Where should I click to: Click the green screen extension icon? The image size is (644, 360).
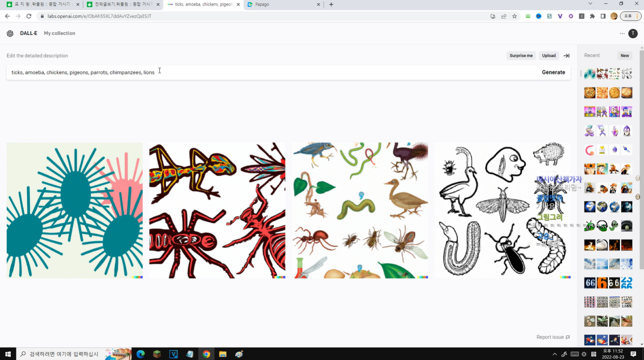[528, 16]
